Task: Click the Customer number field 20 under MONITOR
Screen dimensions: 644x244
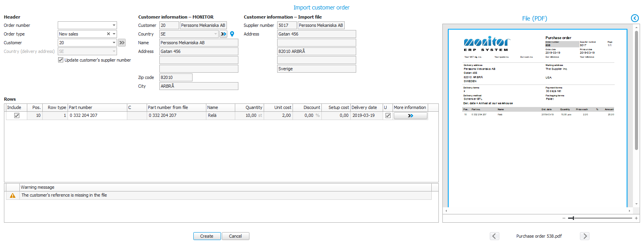Action: [169, 25]
